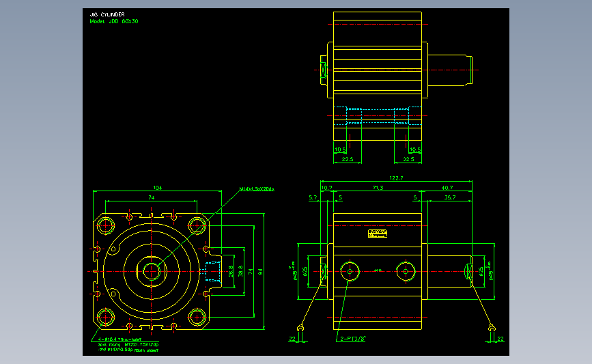Click the center bore circle of front view

pos(152,272)
